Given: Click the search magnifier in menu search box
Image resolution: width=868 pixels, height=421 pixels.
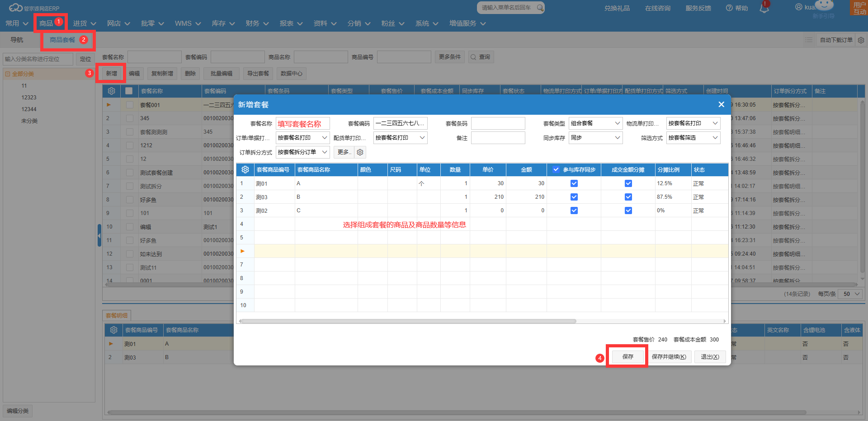Looking at the screenshot, I should [540, 8].
